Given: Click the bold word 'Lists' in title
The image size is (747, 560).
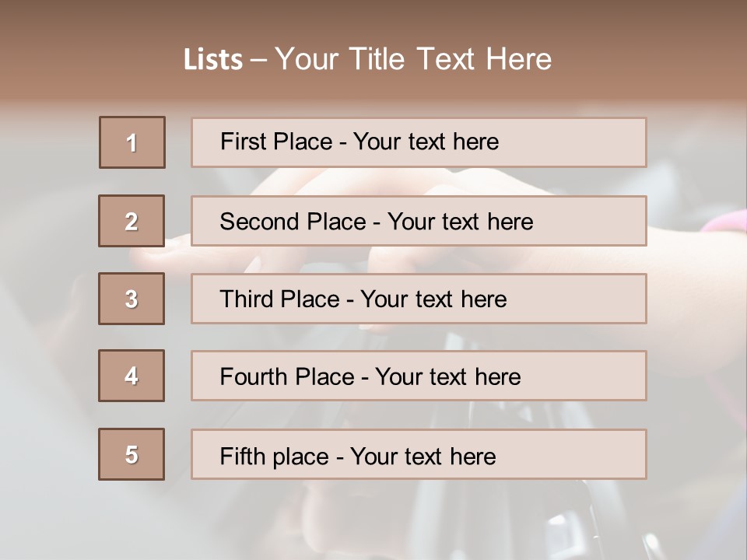Looking at the screenshot, I should (x=213, y=59).
